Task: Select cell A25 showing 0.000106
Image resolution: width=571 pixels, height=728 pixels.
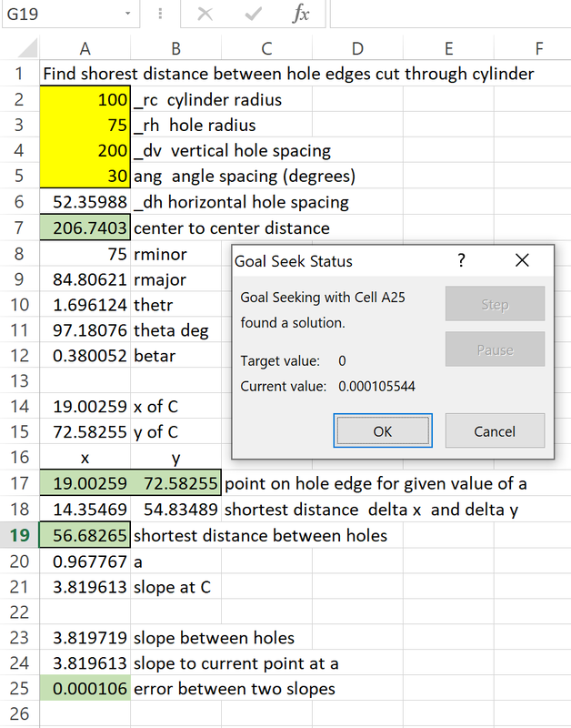Action: click(x=85, y=688)
